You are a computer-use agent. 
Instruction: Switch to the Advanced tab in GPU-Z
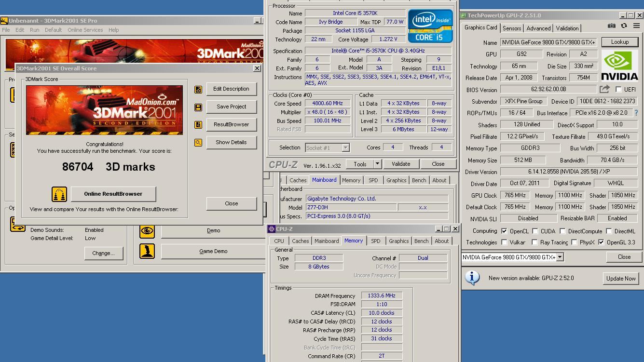pyautogui.click(x=538, y=28)
